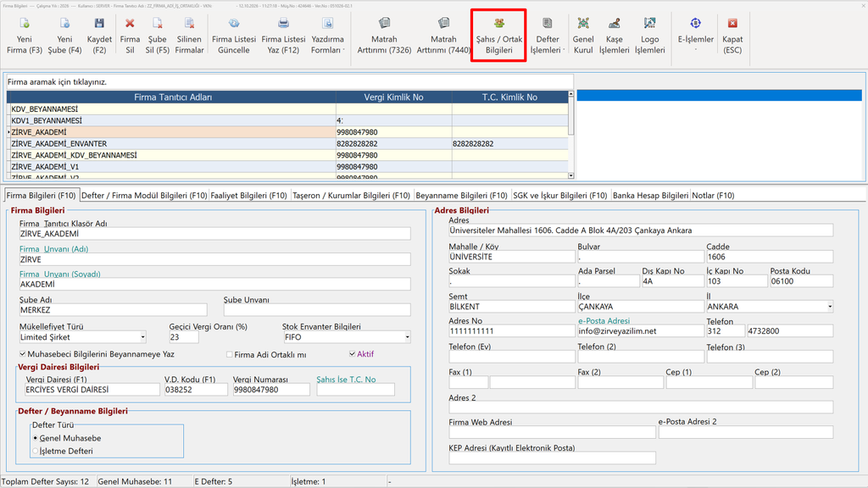Refresh with Firma Listesi Güncelle
Screen dimensions: 868x488
click(x=234, y=36)
